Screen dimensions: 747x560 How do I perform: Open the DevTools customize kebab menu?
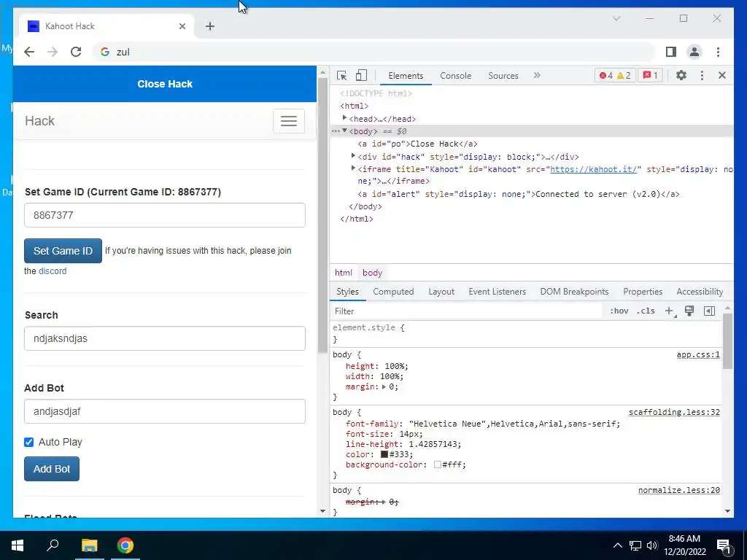(702, 75)
